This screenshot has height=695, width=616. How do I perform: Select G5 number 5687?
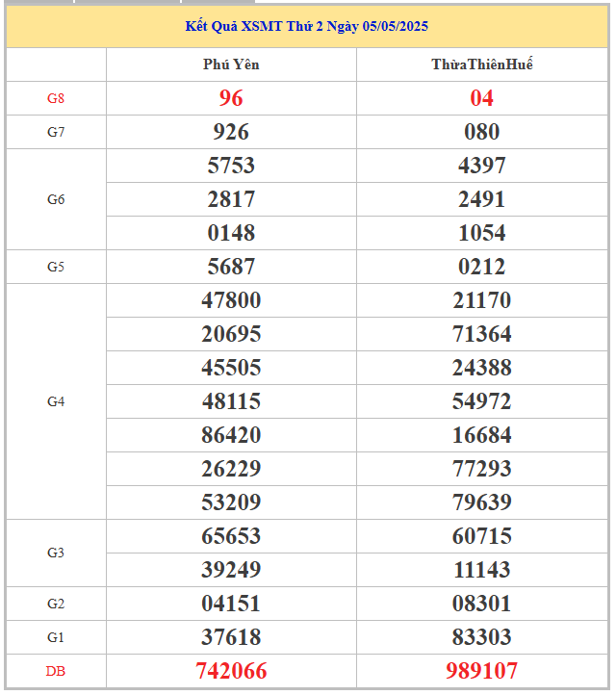231,267
